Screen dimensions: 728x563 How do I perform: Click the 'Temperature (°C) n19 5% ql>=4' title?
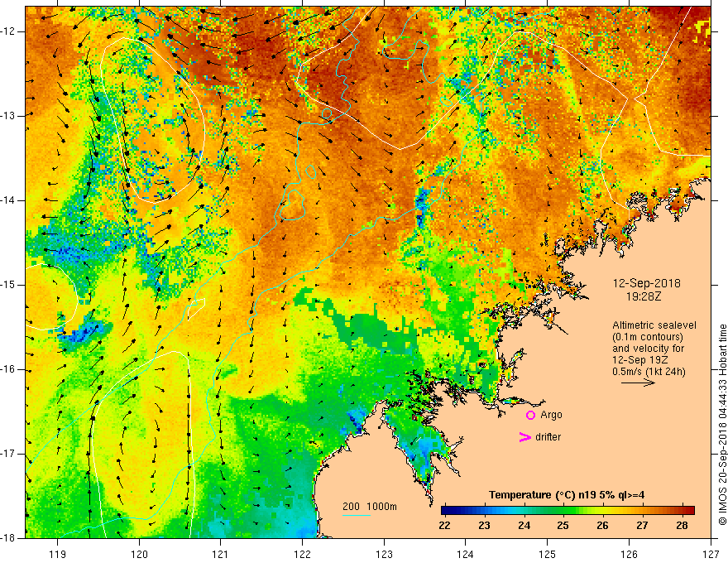[x=567, y=495]
